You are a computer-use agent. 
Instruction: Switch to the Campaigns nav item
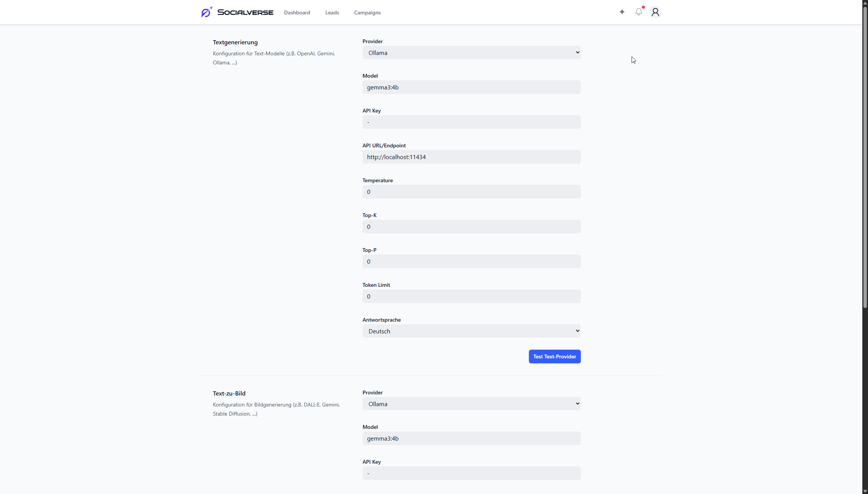point(367,13)
